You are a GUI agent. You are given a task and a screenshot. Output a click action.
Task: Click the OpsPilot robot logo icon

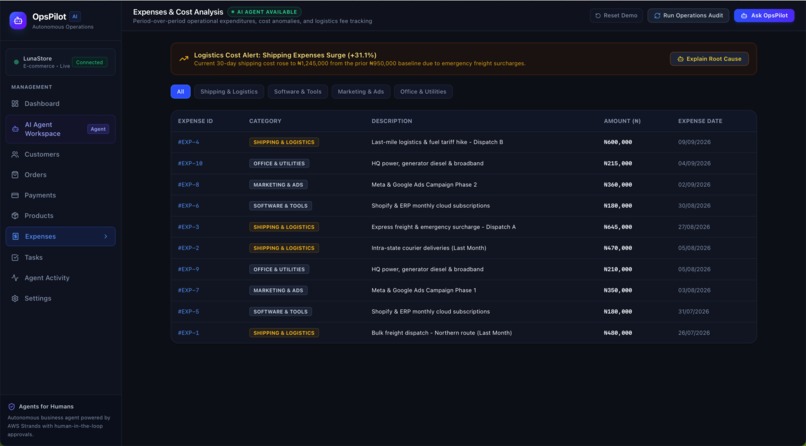[18, 21]
